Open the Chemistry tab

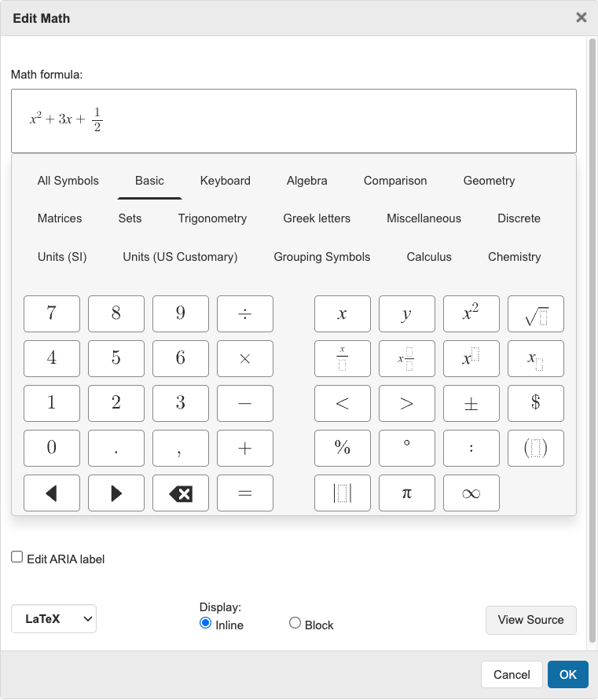(515, 257)
